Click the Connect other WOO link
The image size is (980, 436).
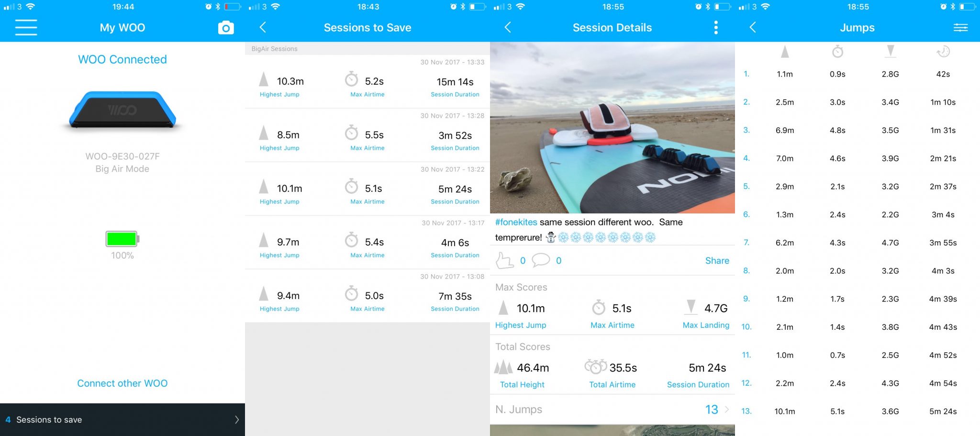pyautogui.click(x=122, y=383)
